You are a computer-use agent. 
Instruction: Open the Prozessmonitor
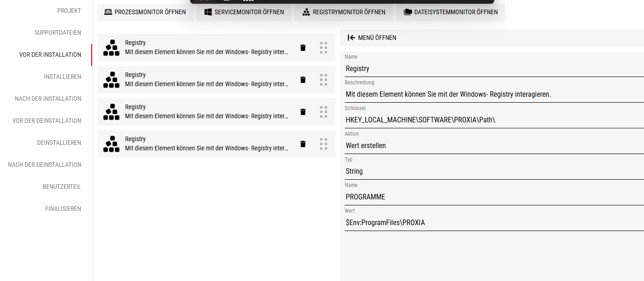pos(145,12)
